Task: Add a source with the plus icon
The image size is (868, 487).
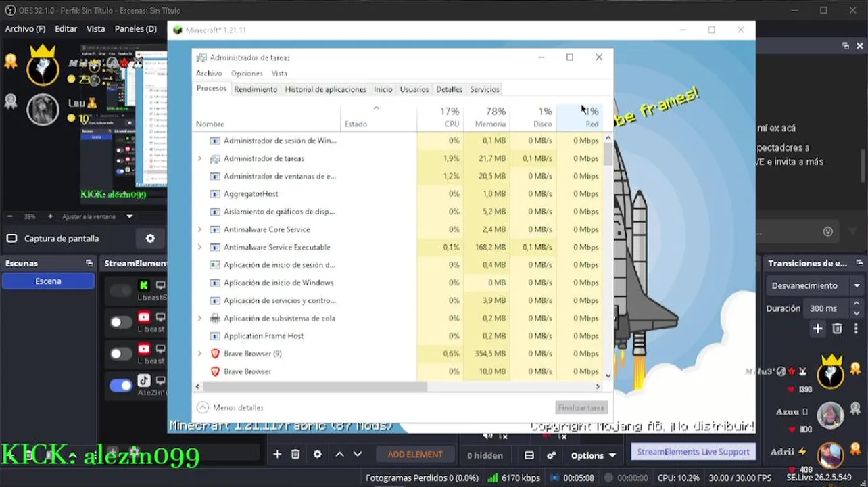Action: 277,455
